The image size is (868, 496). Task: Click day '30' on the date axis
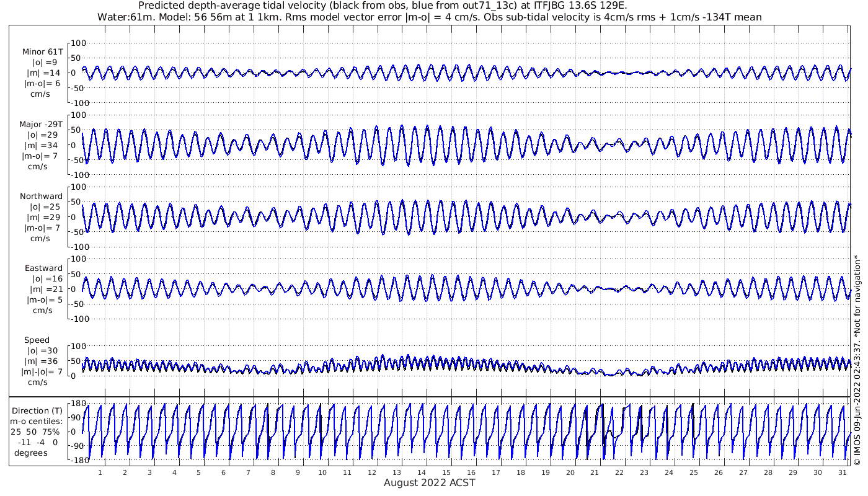click(x=817, y=472)
